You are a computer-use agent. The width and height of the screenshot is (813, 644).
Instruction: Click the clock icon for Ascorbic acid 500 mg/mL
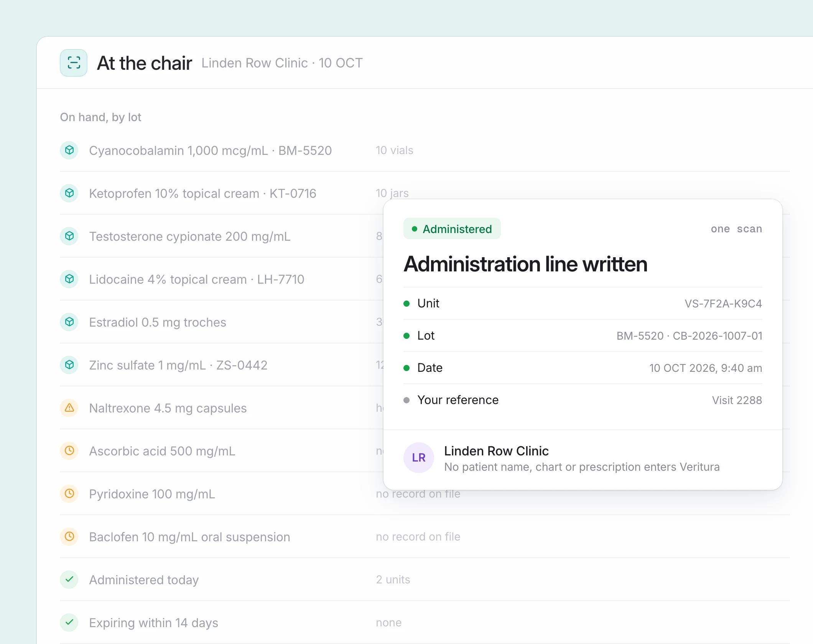click(x=69, y=451)
